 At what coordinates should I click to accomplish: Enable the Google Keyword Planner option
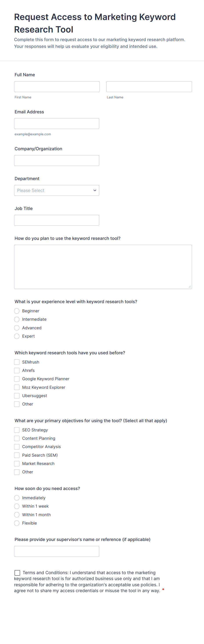(x=17, y=379)
